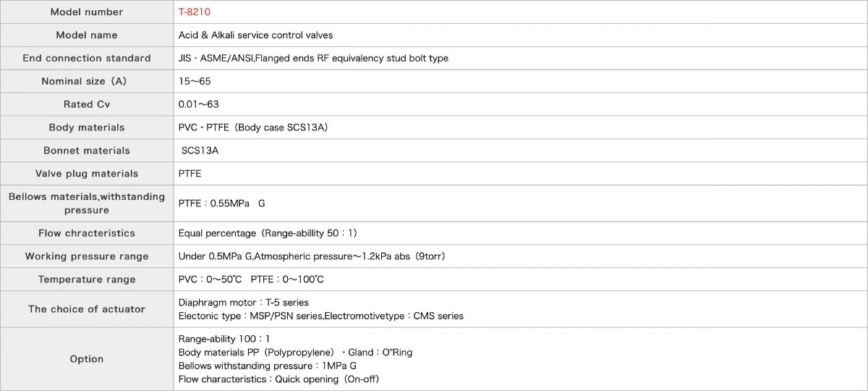Screen dimensions: 868x391
Task: Click the Option label cell
Action: [x=87, y=359]
